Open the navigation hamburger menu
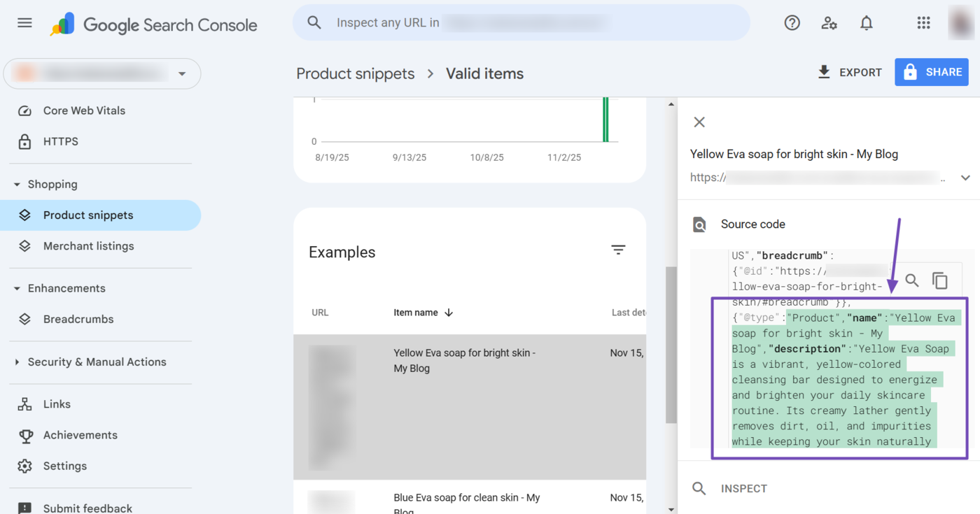980x514 pixels. tap(24, 22)
